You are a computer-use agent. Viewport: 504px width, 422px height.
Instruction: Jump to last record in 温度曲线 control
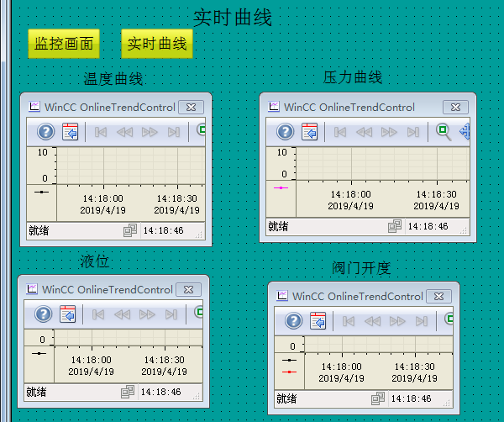point(174,132)
